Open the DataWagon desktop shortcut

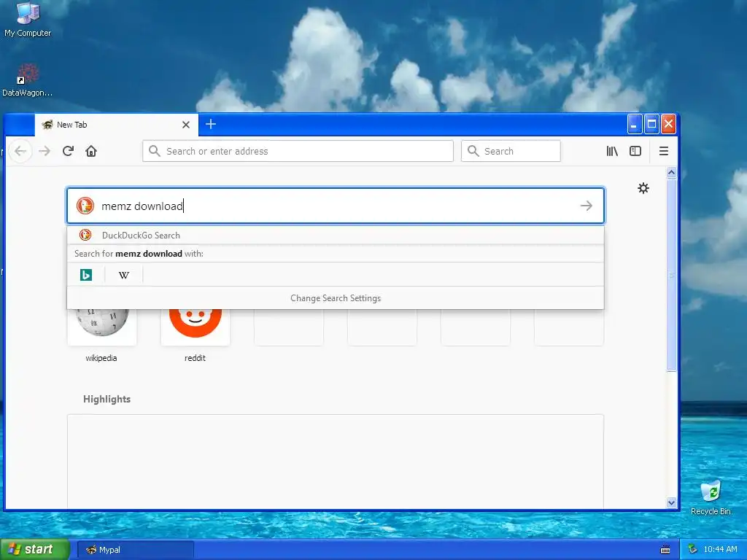[27, 80]
